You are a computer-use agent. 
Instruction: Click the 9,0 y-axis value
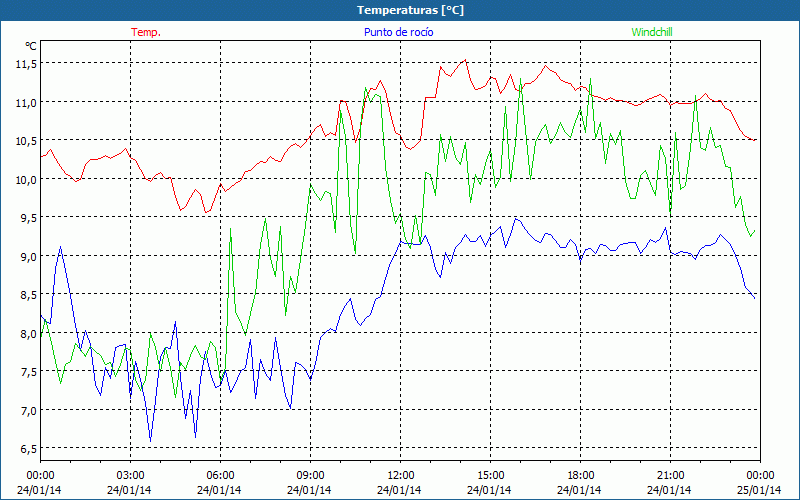click(28, 256)
